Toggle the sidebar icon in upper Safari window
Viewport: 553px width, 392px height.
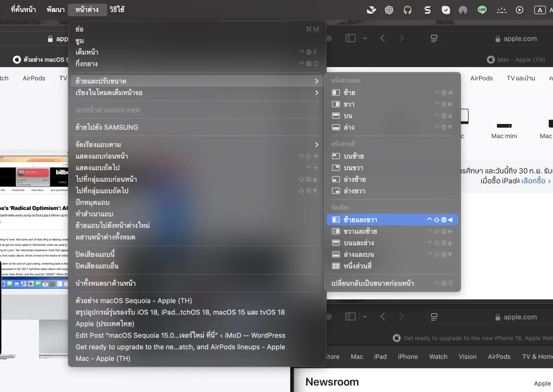[350, 38]
